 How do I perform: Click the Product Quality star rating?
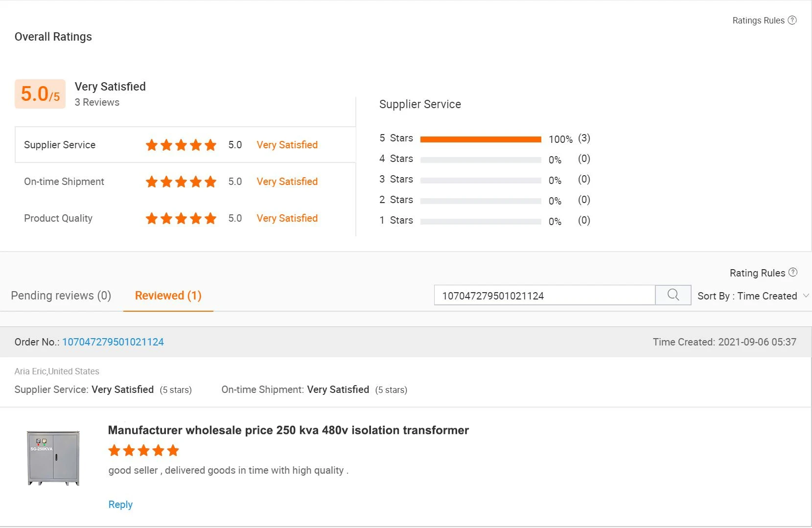click(181, 218)
